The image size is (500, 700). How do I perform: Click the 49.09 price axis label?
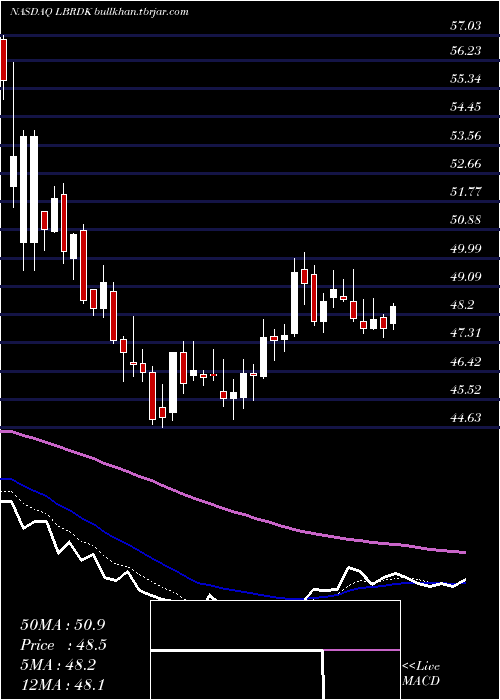(x=466, y=277)
